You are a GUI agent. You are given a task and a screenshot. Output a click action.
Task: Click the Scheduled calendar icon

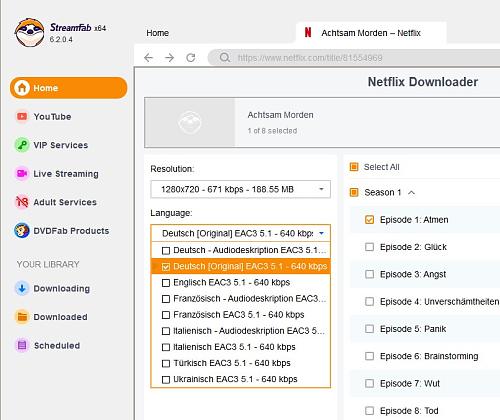[22, 345]
